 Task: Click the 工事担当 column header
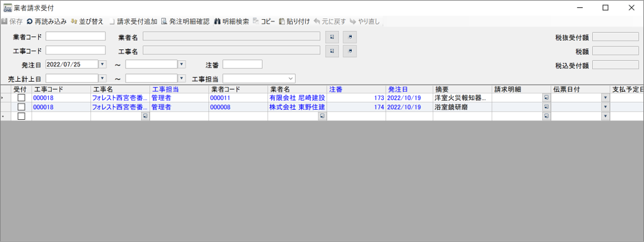pyautogui.click(x=179, y=89)
